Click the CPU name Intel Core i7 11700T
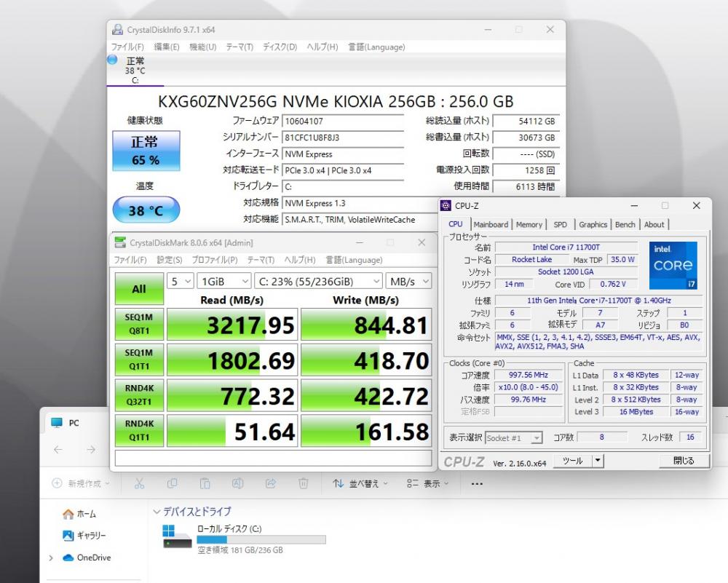 coord(566,247)
